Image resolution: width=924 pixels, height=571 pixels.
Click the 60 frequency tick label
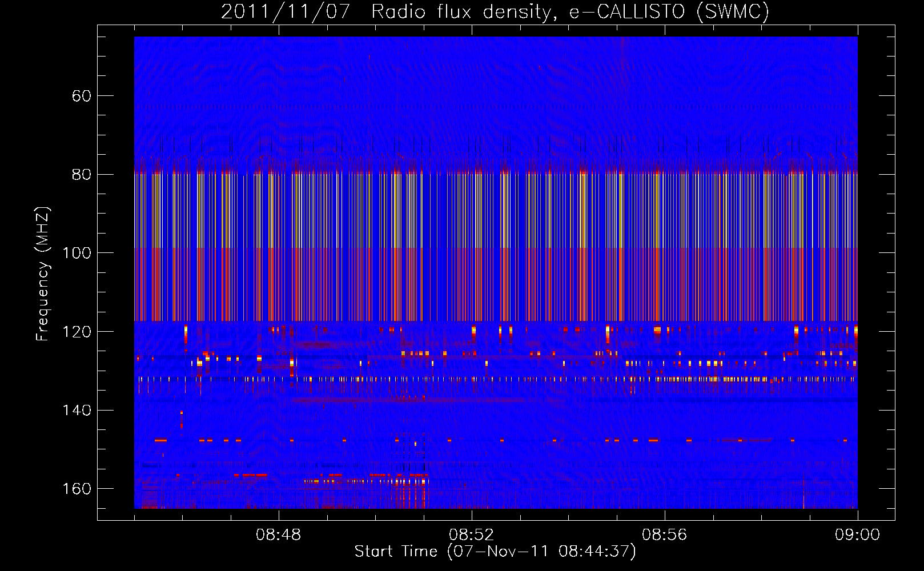82,95
